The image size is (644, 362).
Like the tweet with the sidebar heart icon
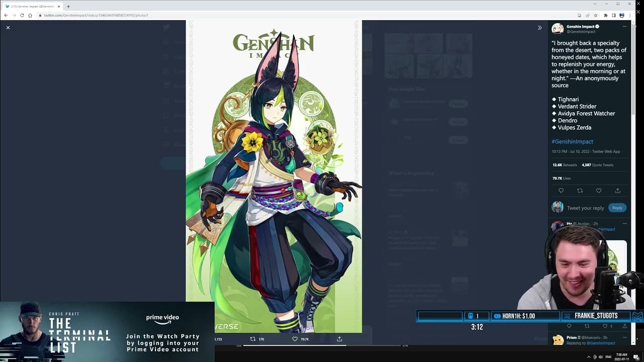click(599, 191)
